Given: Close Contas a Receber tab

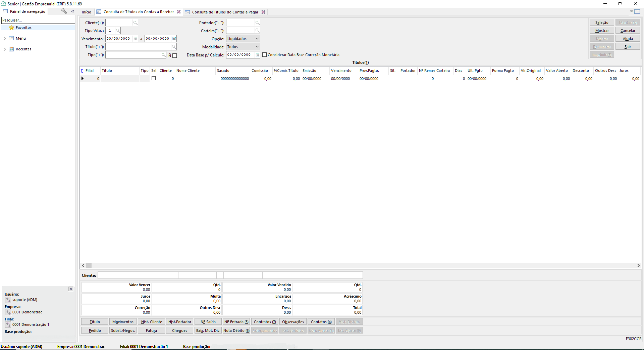Looking at the screenshot, I should (179, 12).
